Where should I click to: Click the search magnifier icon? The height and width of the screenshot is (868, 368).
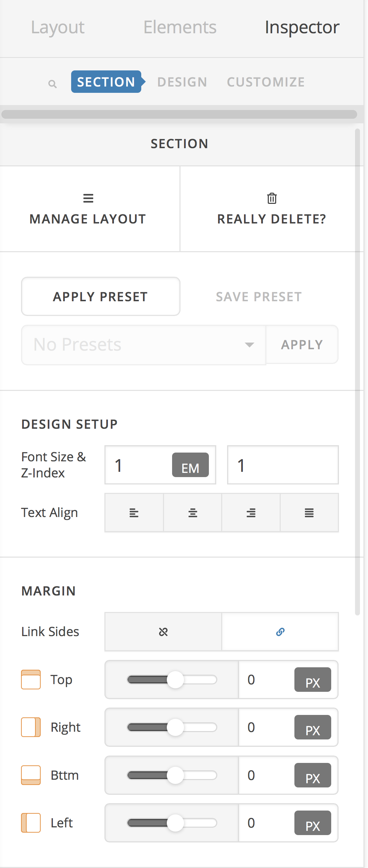(52, 84)
